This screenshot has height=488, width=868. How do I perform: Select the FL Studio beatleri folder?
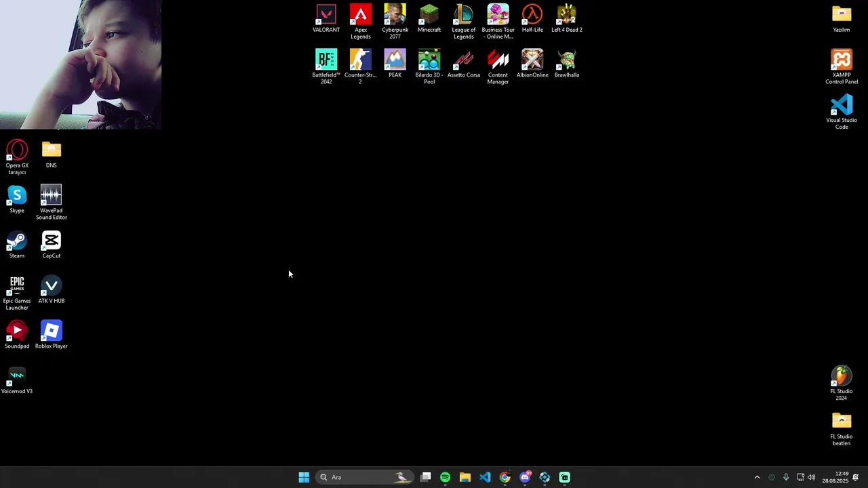coord(842,428)
